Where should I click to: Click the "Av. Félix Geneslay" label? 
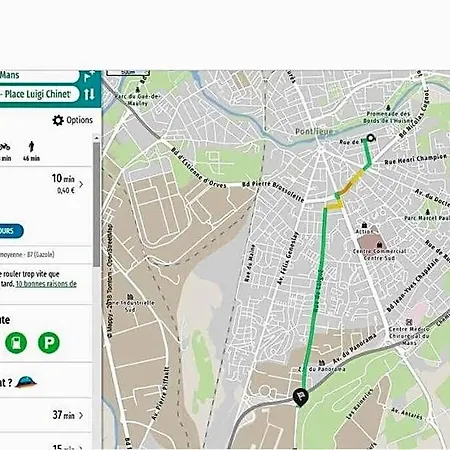(287, 258)
